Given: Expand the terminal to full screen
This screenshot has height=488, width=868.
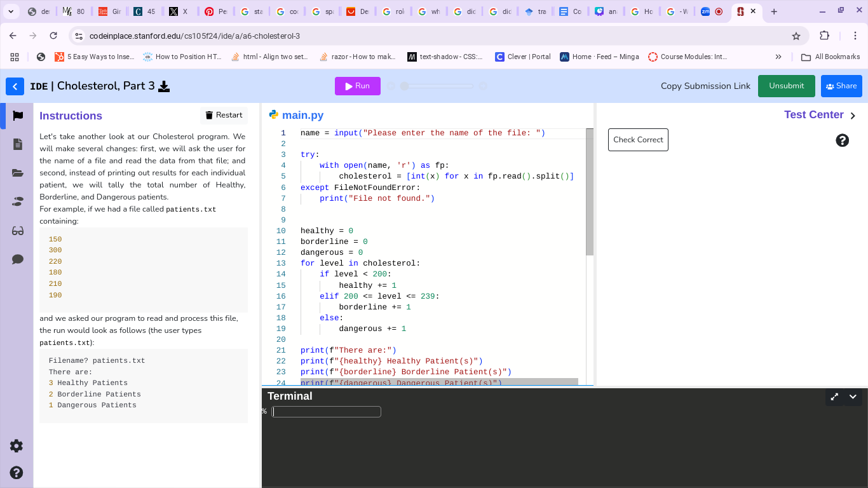Looking at the screenshot, I should point(834,396).
